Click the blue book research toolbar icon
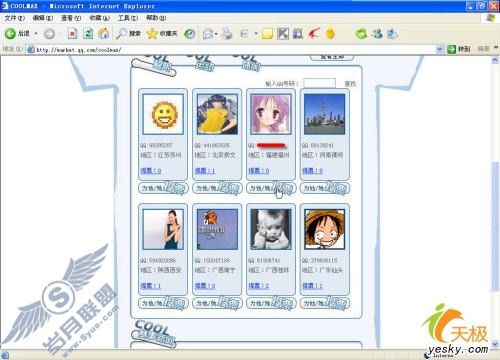This screenshot has height=360, width=500. click(298, 33)
